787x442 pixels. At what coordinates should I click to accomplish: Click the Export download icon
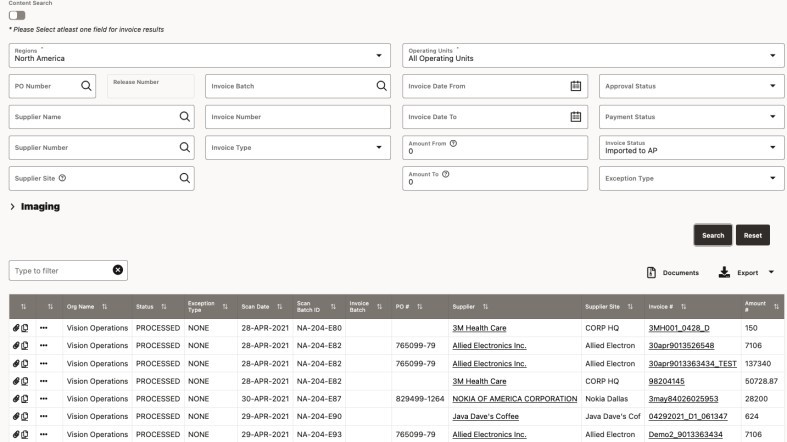724,272
